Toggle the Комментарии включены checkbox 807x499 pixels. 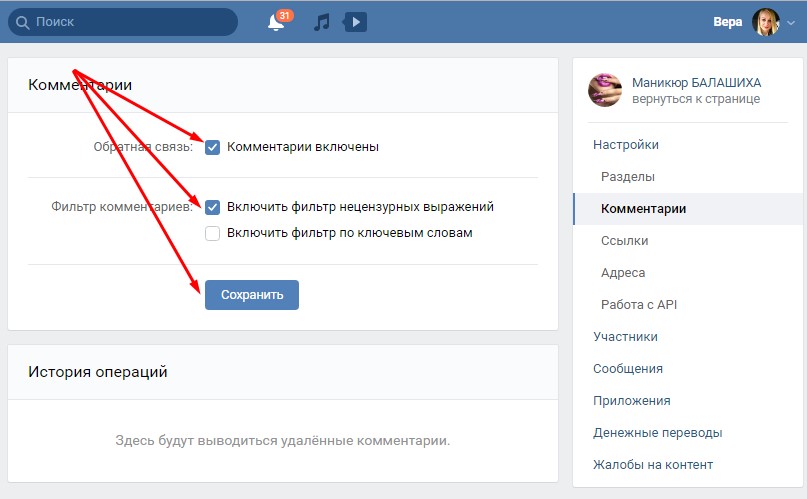click(213, 147)
